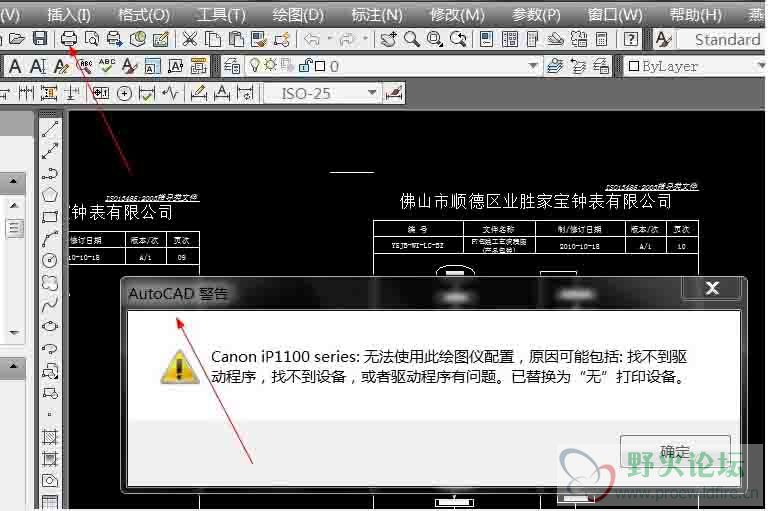Screen dimensions: 768x511
Task: Click the Spell Check ABC icon
Action: tap(106, 66)
